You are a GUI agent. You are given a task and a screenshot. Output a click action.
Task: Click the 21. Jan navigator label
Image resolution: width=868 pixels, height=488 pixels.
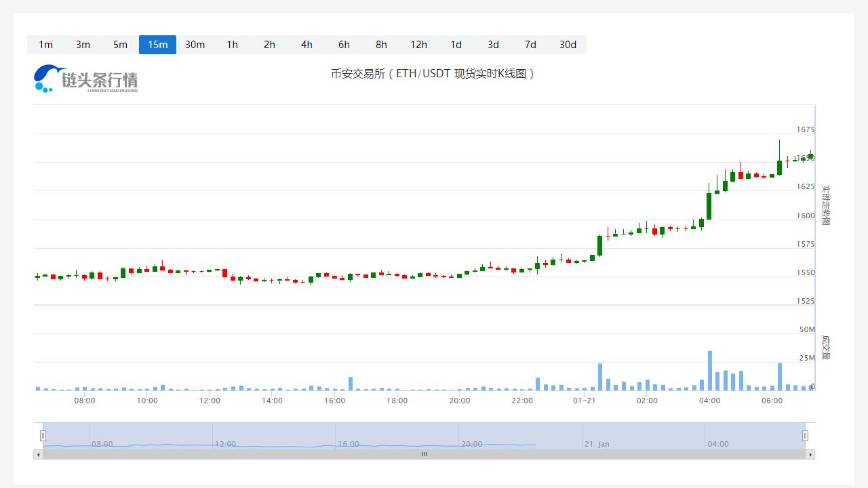click(x=597, y=444)
